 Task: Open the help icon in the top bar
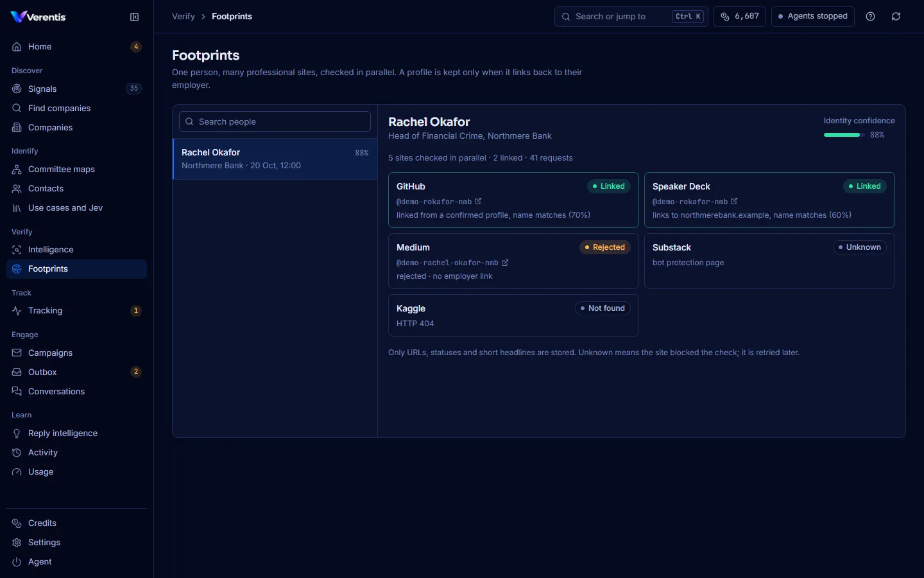[x=871, y=17]
